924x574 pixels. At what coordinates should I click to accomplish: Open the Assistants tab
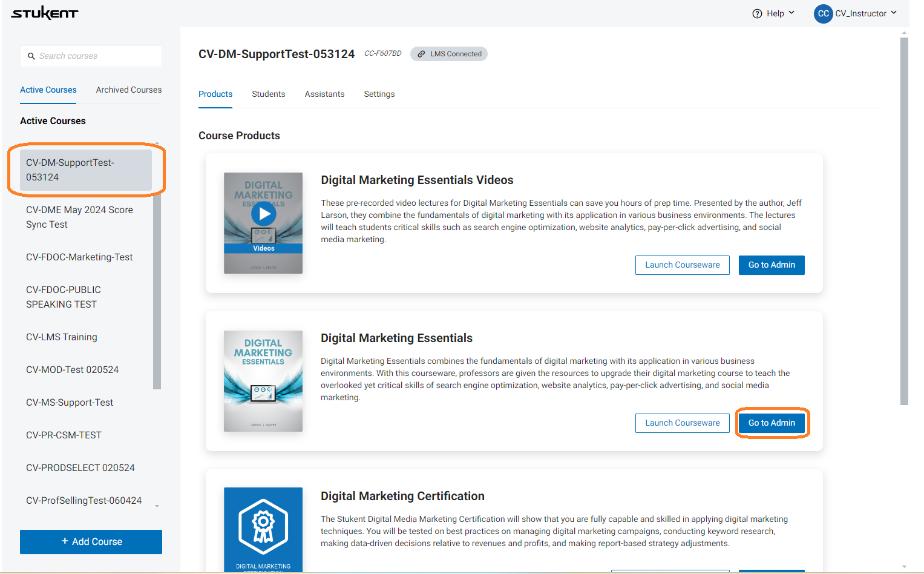pos(324,94)
